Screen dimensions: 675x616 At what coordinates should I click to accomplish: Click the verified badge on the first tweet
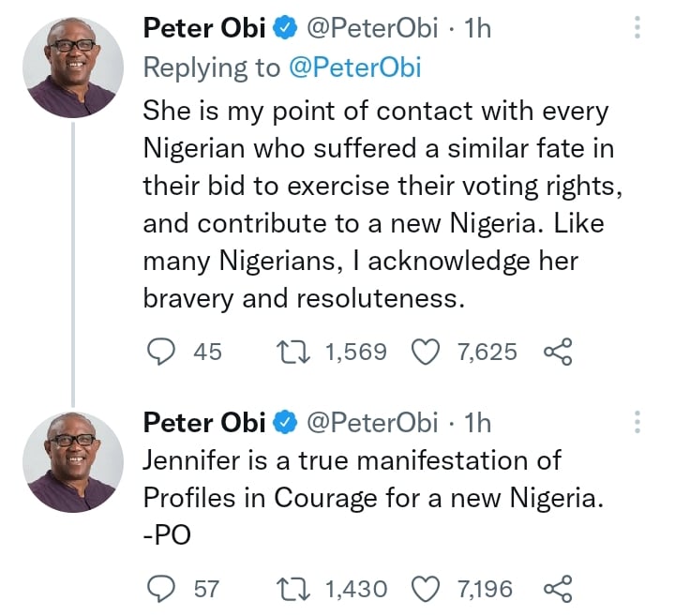(x=285, y=30)
